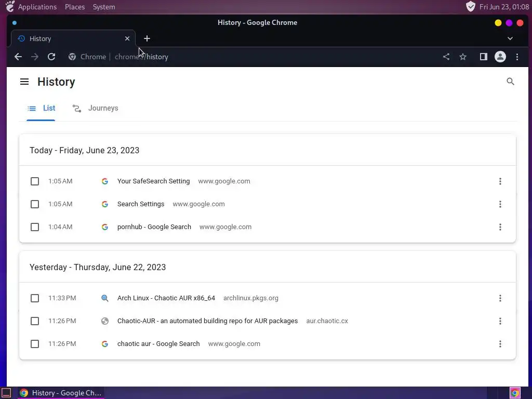The width and height of the screenshot is (532, 399).
Task: Click the yellow window control button
Action: tap(498, 23)
